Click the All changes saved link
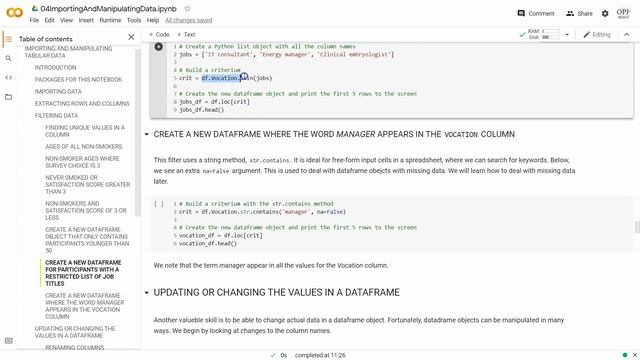Screen dimensions: 640x360 pos(189,20)
